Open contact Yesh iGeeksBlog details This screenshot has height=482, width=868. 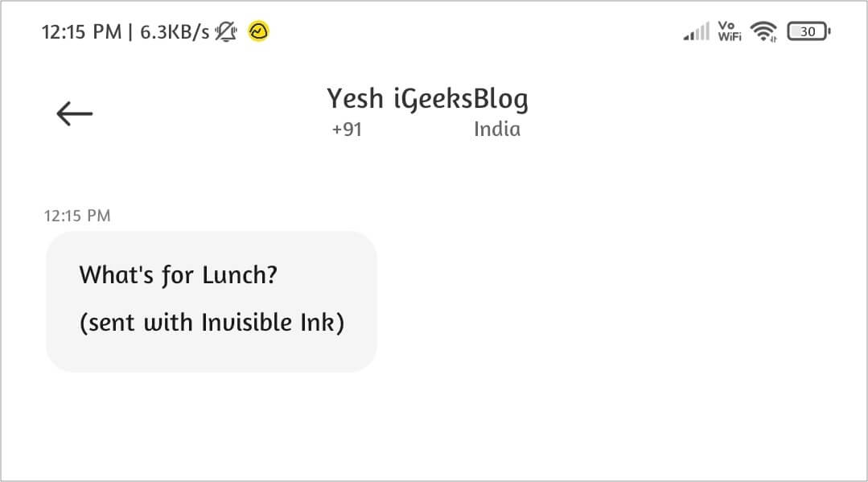[427, 100]
